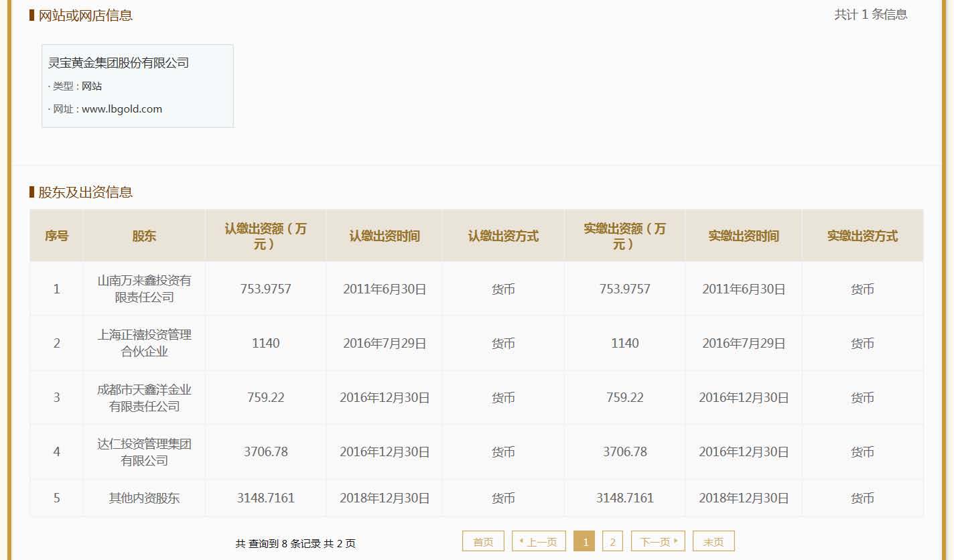Click the 下一页 next page button
Image resolution: width=954 pixels, height=560 pixels.
[658, 541]
